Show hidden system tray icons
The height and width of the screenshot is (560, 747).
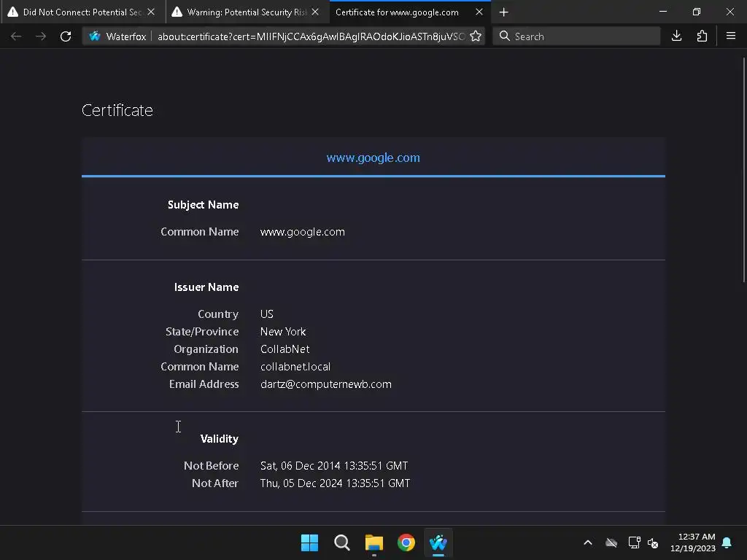pyautogui.click(x=588, y=542)
